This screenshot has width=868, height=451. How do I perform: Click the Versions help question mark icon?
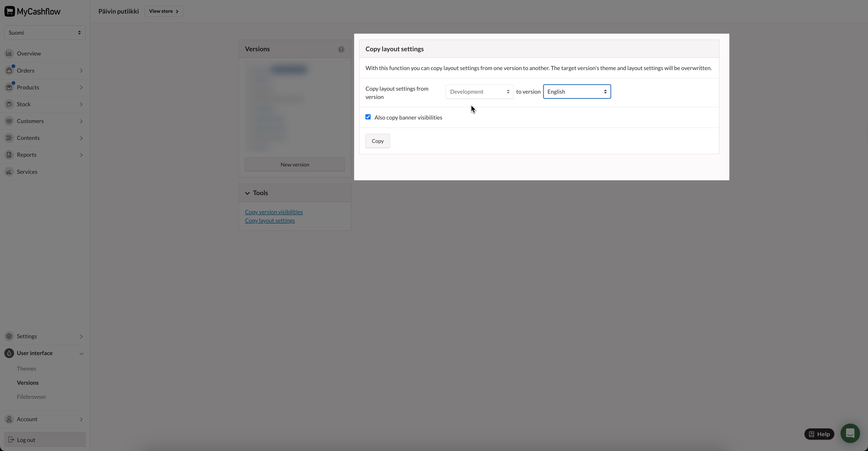click(x=341, y=49)
